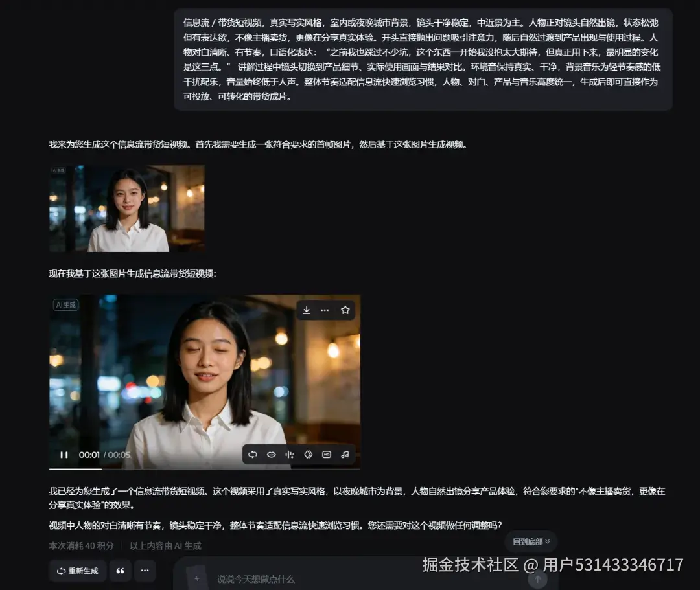
Task: Pause the playing video
Action: pos(63,454)
